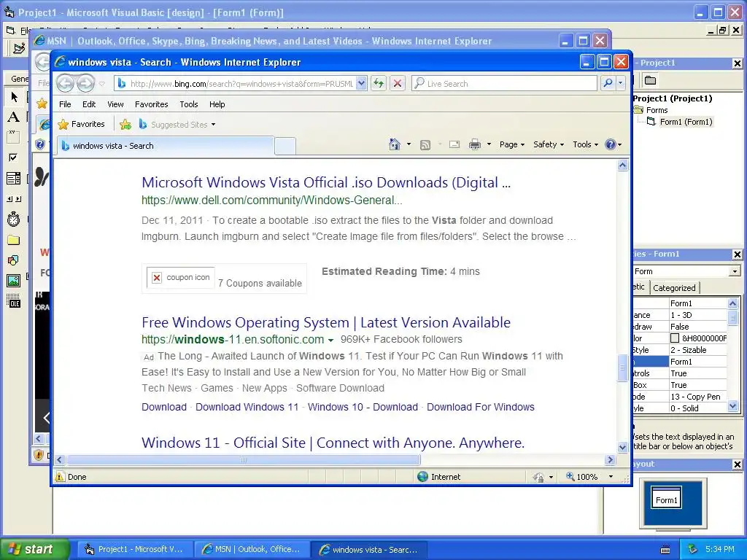Open Windows 11 - Official Site link
Image resolution: width=747 pixels, height=560 pixels.
(333, 443)
